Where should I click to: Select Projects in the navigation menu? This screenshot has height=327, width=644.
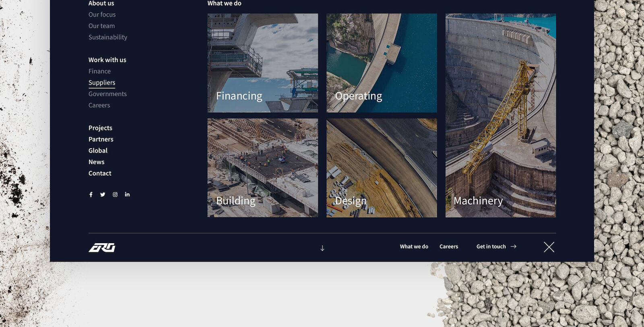100,128
